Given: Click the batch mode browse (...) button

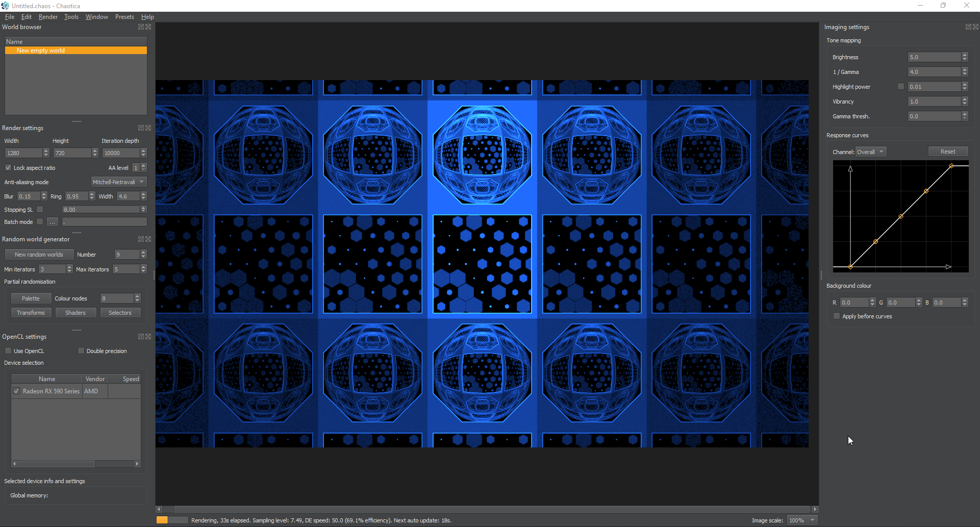Looking at the screenshot, I should click(x=53, y=222).
